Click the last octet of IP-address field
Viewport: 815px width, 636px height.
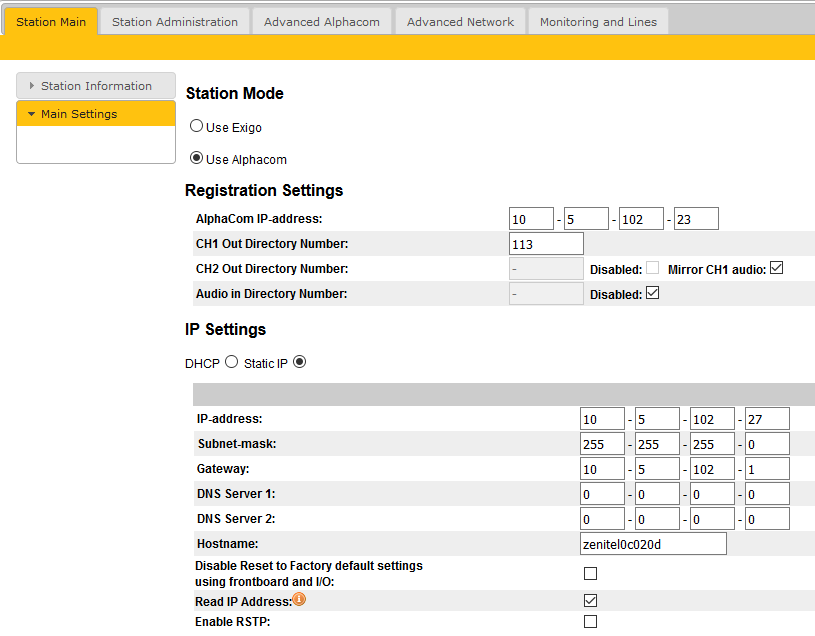tap(767, 419)
